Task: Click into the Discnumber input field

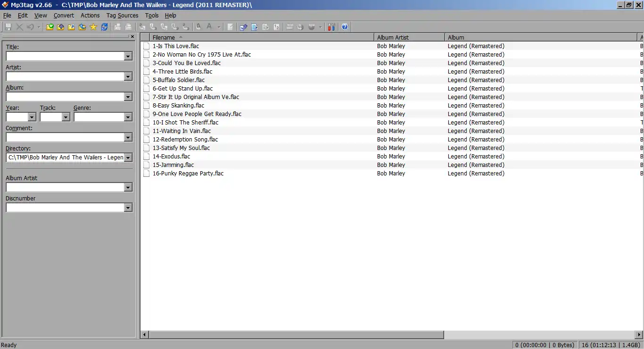Action: coord(65,208)
